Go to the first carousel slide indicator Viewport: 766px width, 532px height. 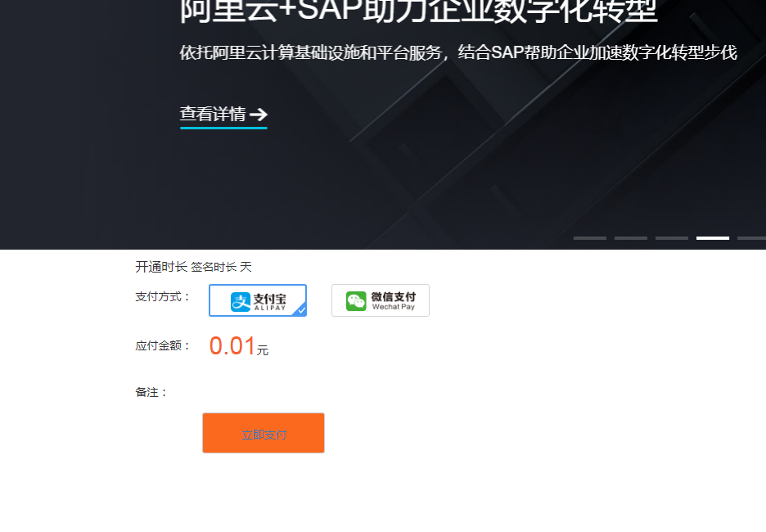[590, 238]
